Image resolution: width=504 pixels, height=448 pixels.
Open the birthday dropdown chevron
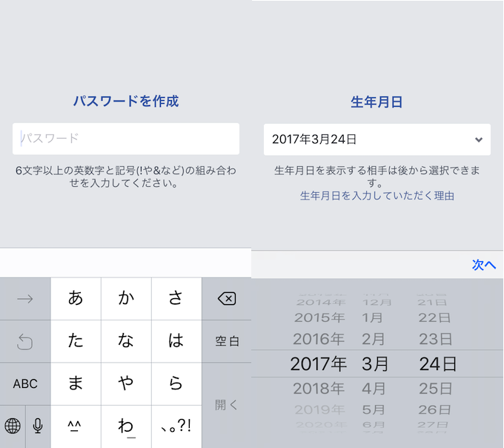tap(479, 139)
